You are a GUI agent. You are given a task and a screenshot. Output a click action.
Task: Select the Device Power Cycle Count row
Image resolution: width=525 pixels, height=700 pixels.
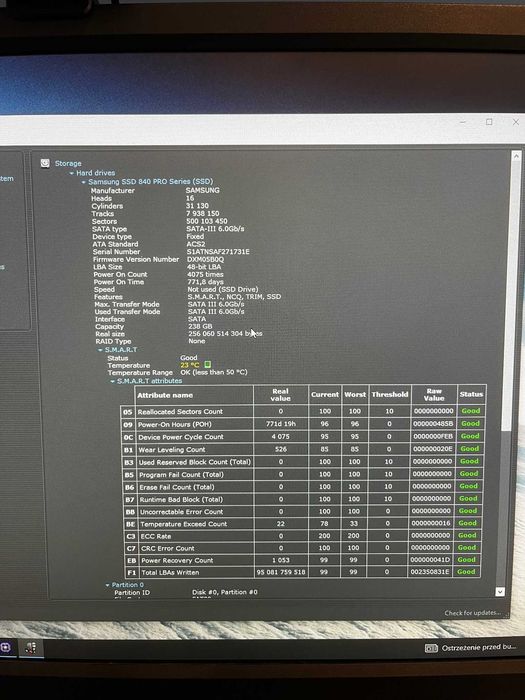point(302,436)
